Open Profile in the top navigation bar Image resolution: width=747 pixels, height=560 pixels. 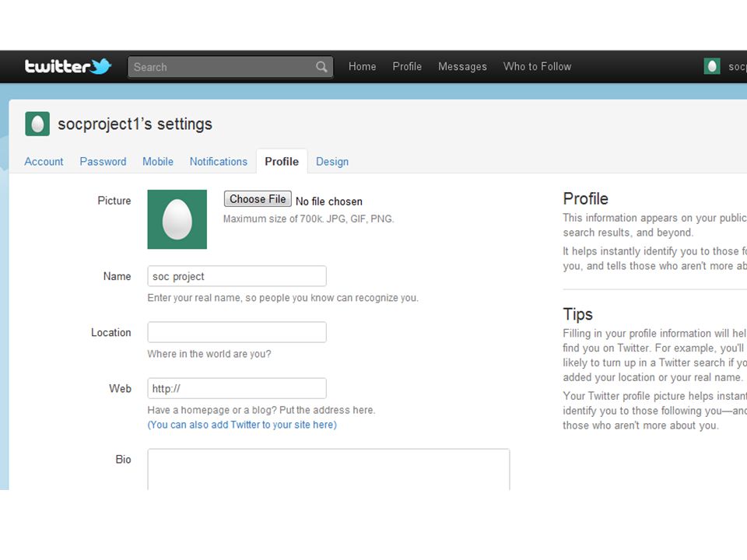(x=407, y=67)
